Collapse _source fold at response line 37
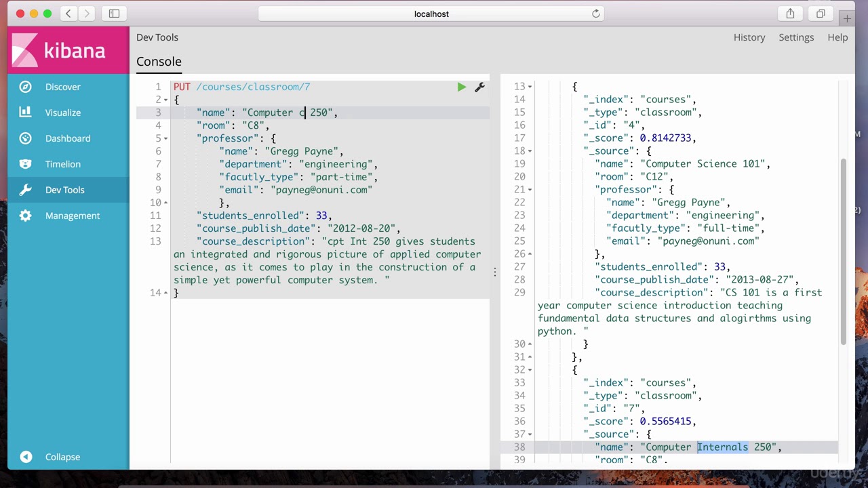Screen dimensions: 868x488 point(530,434)
